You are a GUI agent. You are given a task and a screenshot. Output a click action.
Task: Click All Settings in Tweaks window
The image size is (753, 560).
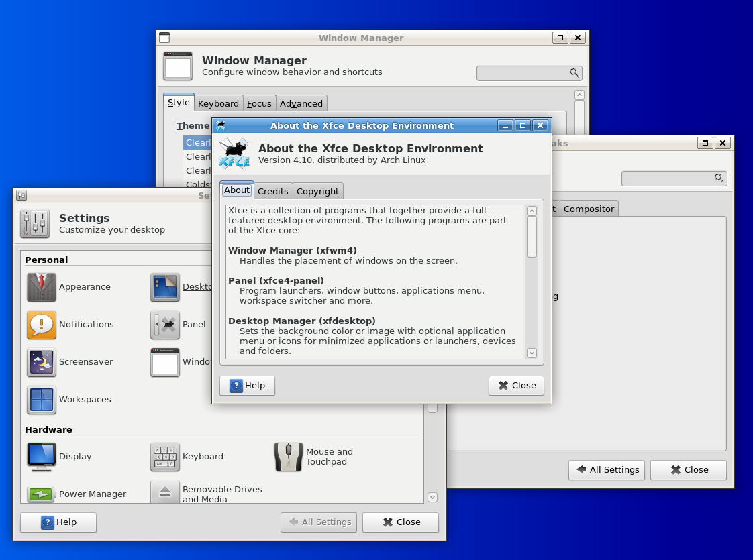(607, 469)
